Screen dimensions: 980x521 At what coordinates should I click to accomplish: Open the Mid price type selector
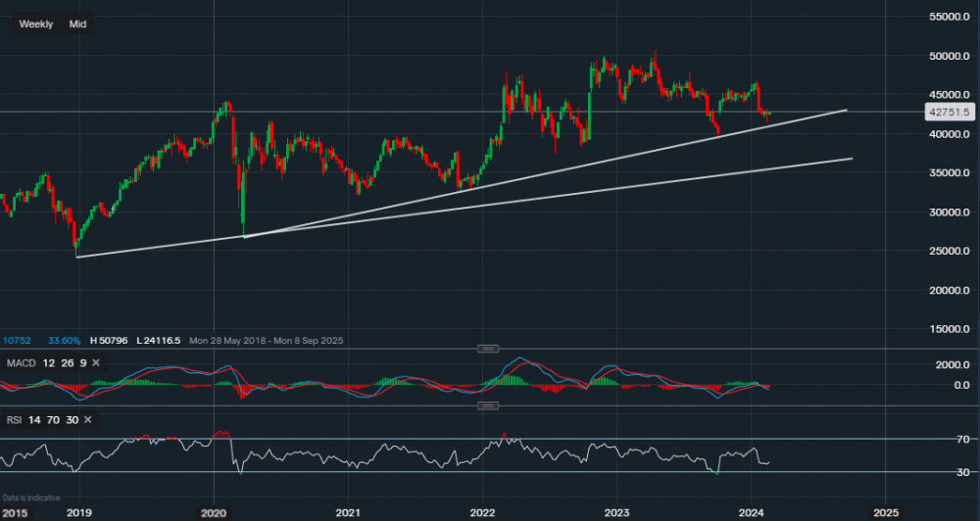(77, 24)
